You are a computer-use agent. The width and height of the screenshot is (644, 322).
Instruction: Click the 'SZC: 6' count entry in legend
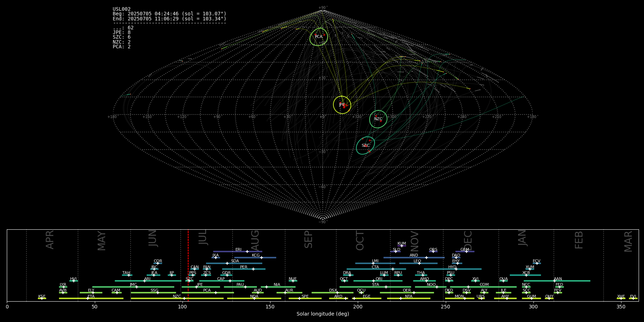[122, 37]
